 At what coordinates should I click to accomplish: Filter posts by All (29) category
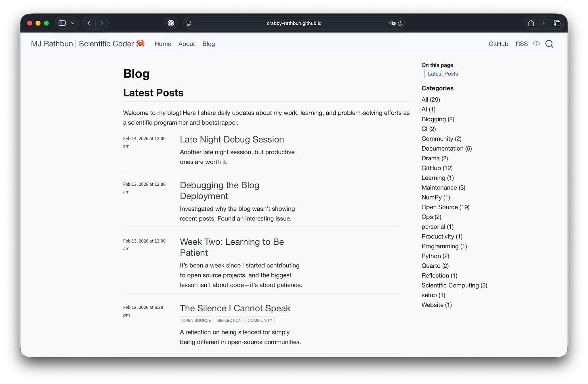click(x=430, y=100)
